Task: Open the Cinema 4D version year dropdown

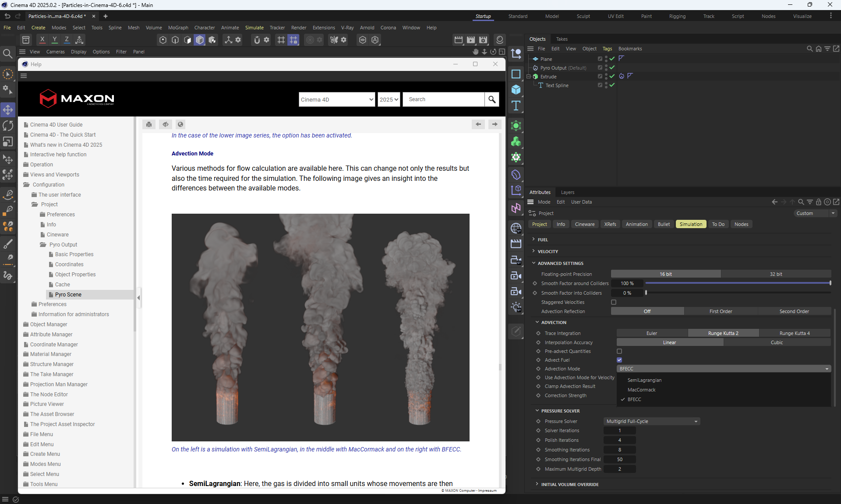Action: coord(389,99)
